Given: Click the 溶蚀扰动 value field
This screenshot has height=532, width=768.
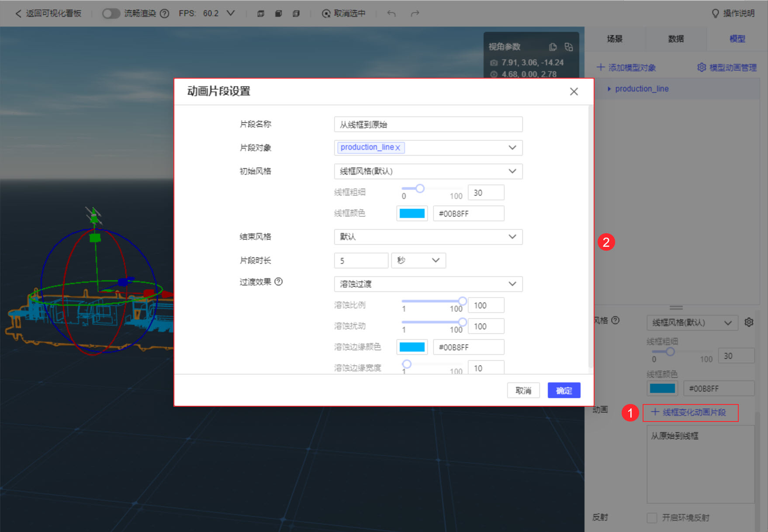Looking at the screenshot, I should point(486,326).
